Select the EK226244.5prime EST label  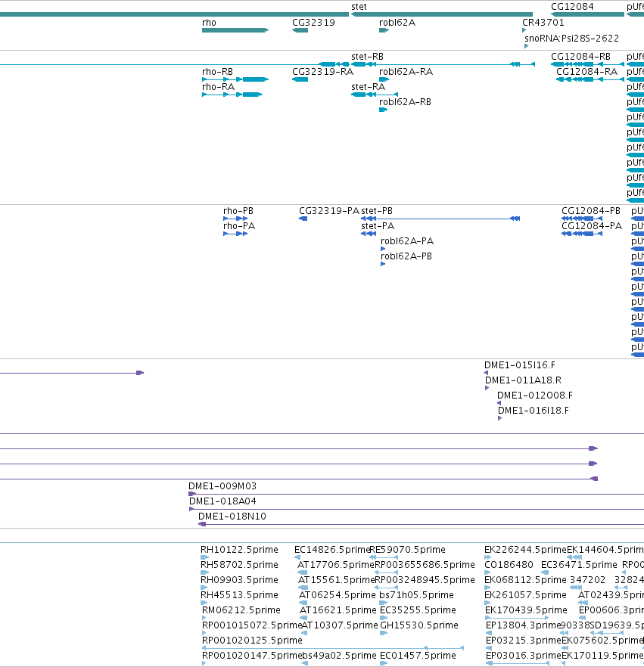click(525, 550)
